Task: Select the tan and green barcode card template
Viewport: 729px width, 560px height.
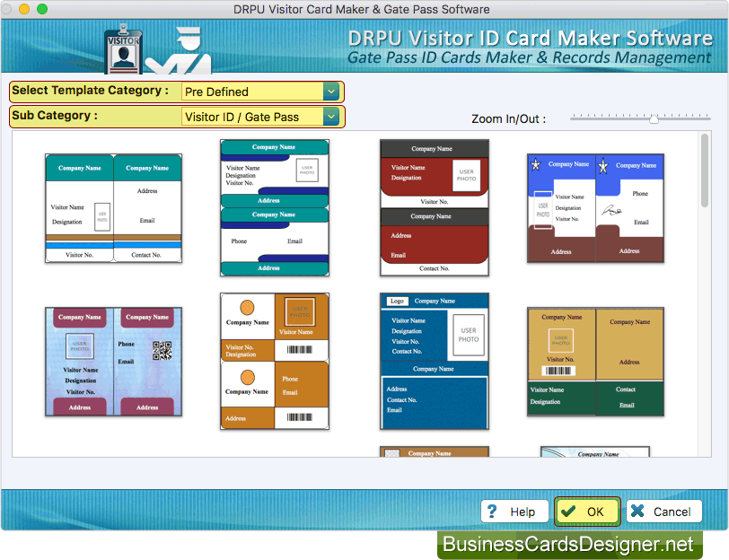Action: point(595,361)
